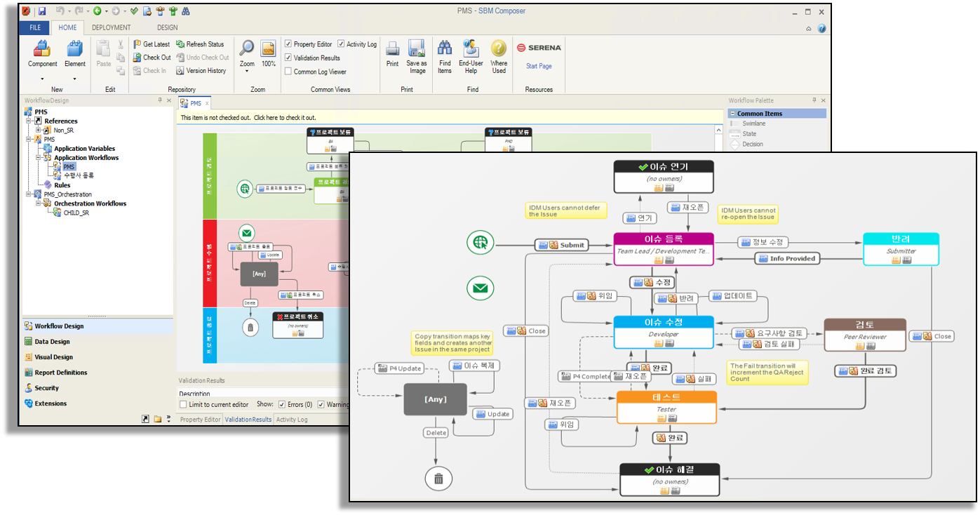Open End-User Help
The width and height of the screenshot is (980, 515).
(x=471, y=56)
